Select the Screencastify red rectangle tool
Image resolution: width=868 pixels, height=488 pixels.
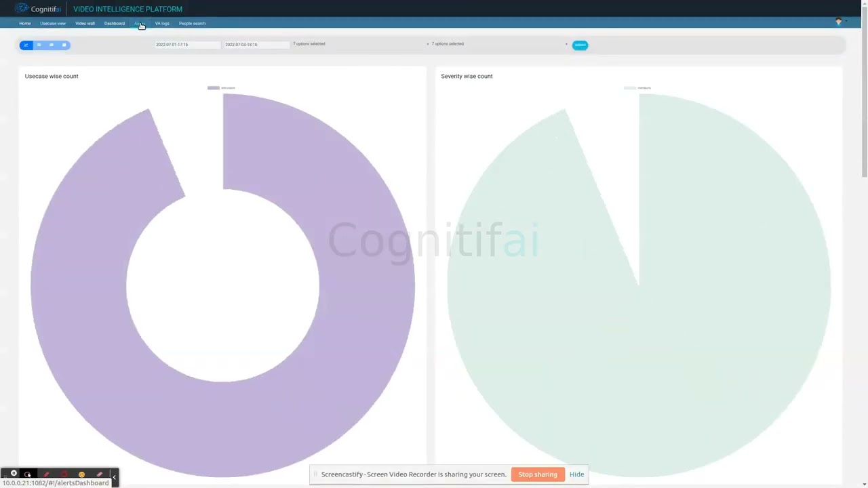64,474
